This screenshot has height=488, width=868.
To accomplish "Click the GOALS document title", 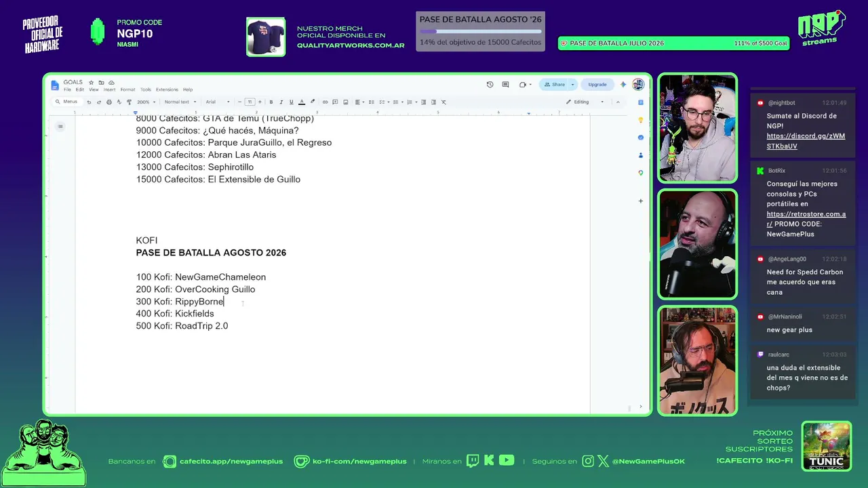I will click(x=73, y=82).
